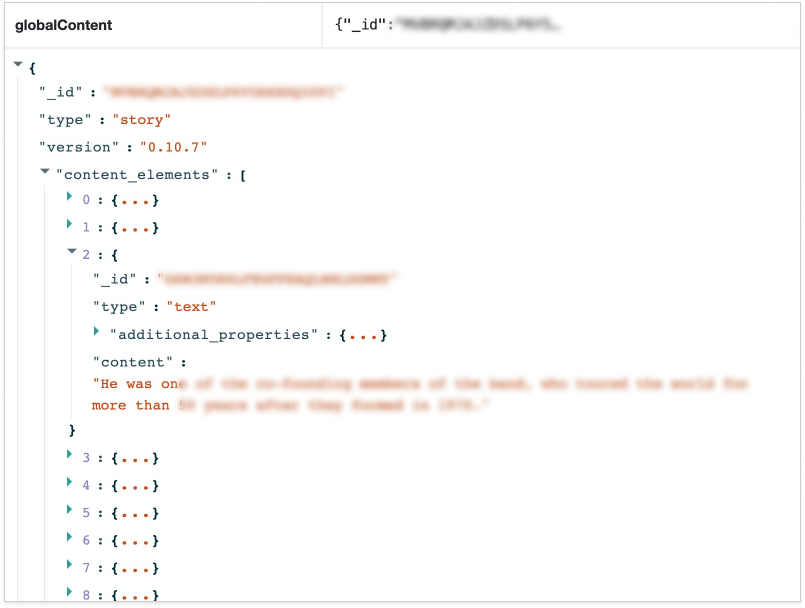
Task: Expand content element 7
Action: click(69, 565)
